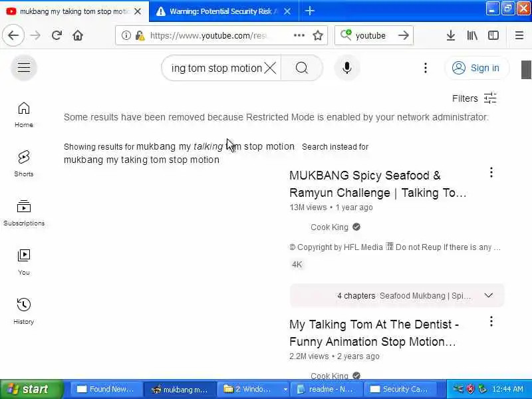The width and height of the screenshot is (532, 399).
Task: Click the Windows start button
Action: coord(31,389)
